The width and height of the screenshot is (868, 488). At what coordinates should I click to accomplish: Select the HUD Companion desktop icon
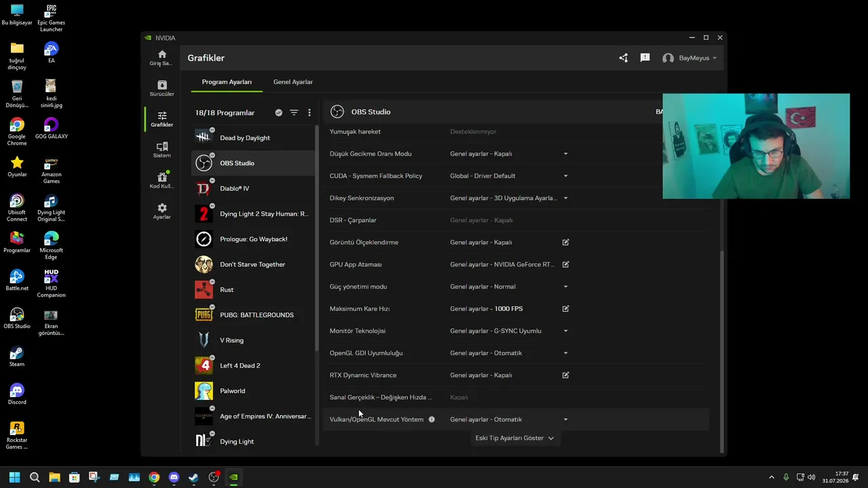click(51, 284)
